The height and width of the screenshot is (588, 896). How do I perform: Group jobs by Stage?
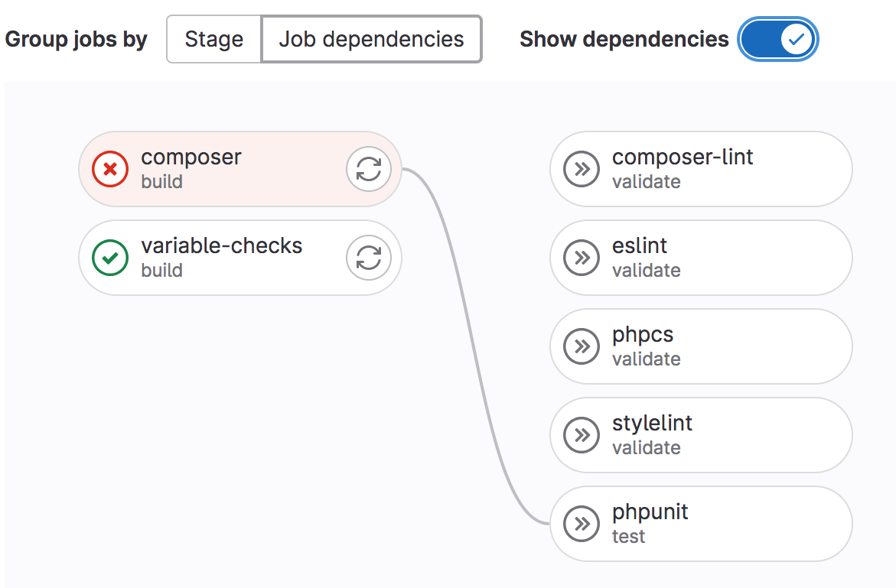click(x=214, y=39)
